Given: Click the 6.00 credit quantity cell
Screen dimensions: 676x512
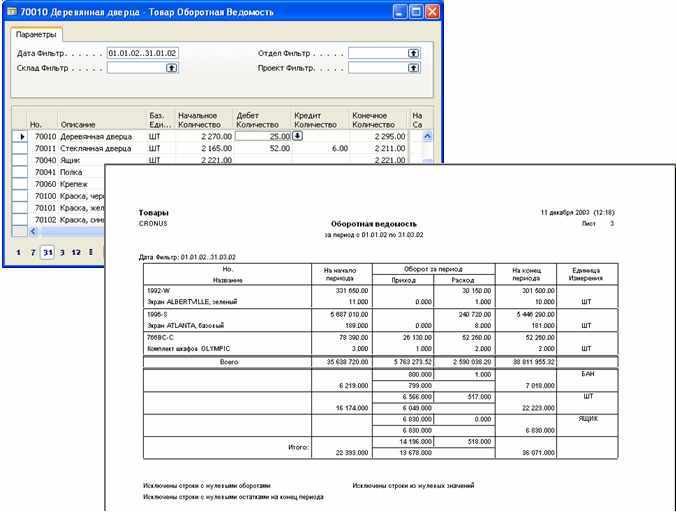Looking at the screenshot, I should pos(320,148).
